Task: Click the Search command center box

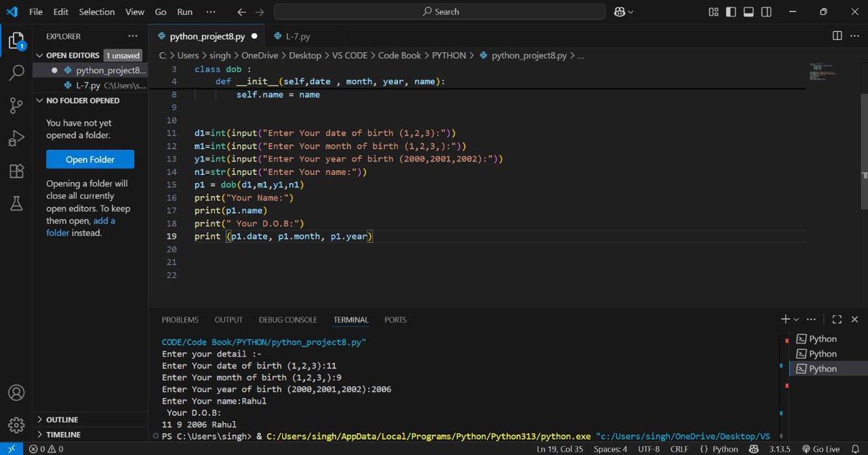Action: [440, 12]
